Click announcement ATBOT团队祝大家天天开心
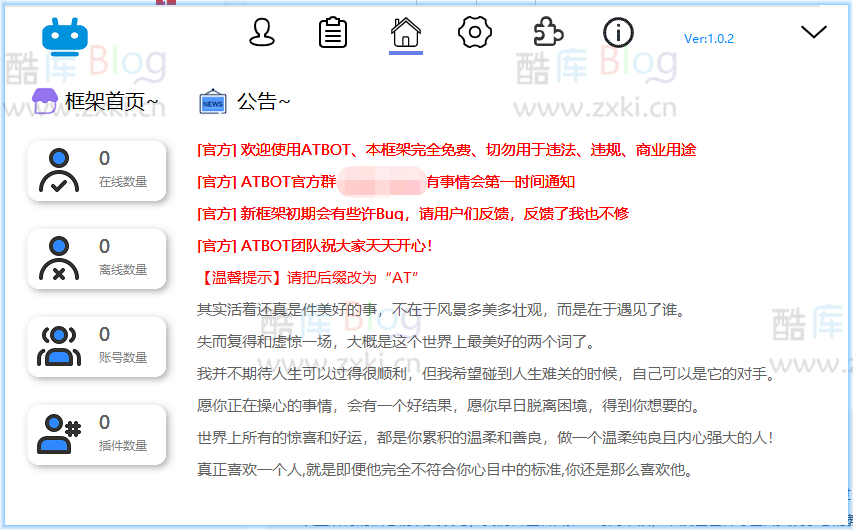853x530 pixels. (x=315, y=246)
